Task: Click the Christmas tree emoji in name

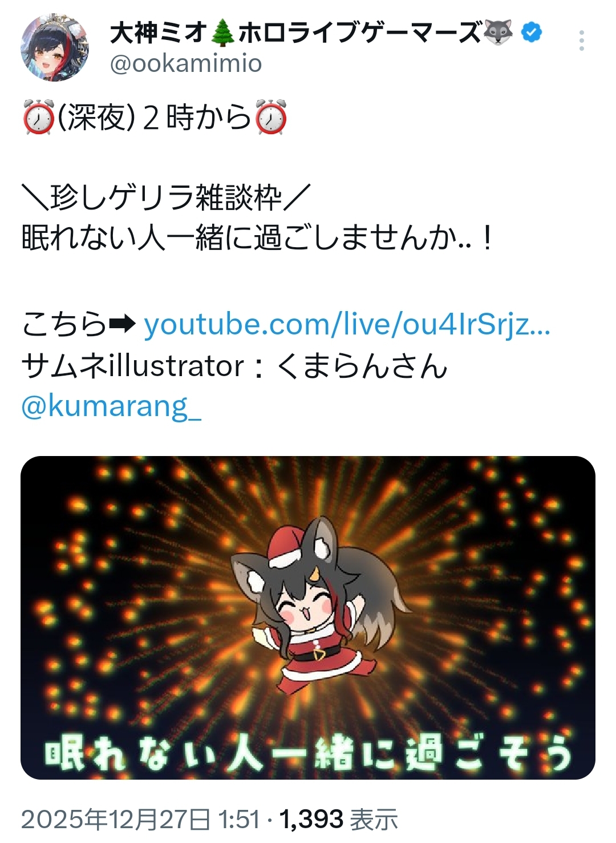Action: 222,33
